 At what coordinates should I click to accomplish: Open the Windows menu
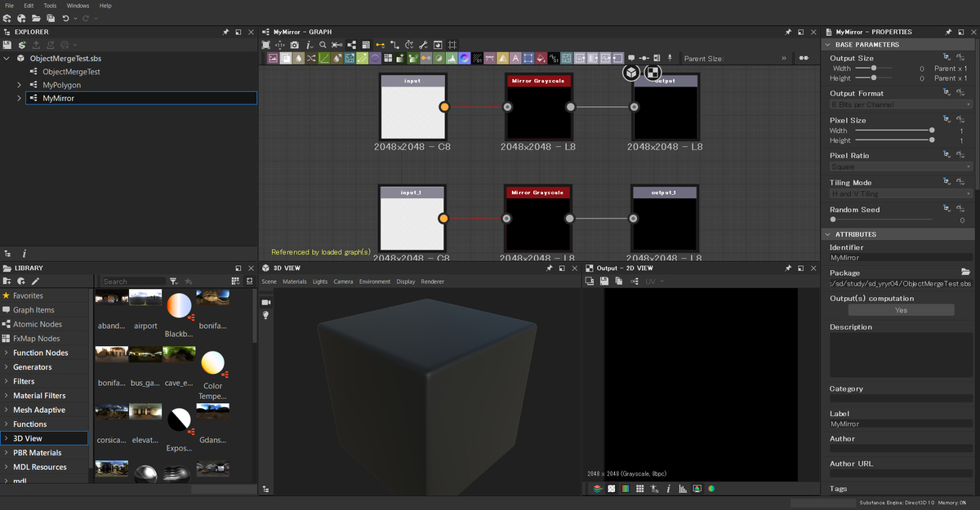point(78,6)
